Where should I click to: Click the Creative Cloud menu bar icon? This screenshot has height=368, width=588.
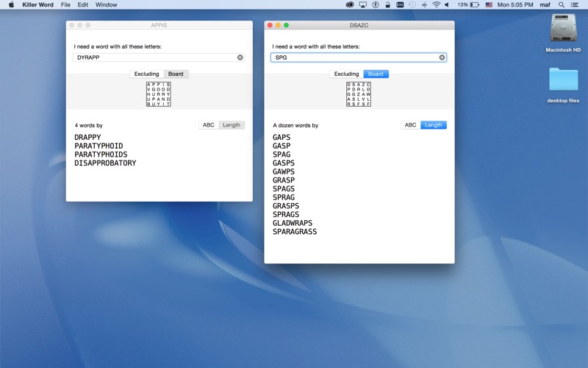pos(350,4)
